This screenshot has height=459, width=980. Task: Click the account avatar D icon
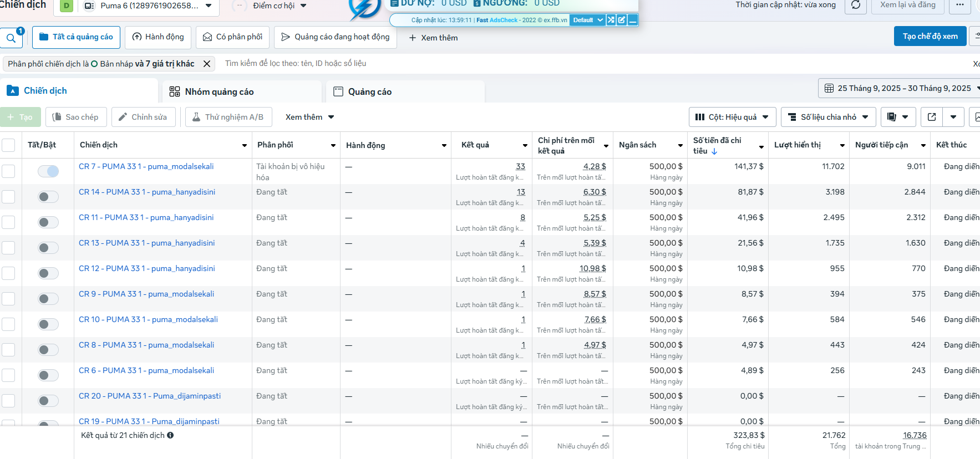click(x=67, y=6)
